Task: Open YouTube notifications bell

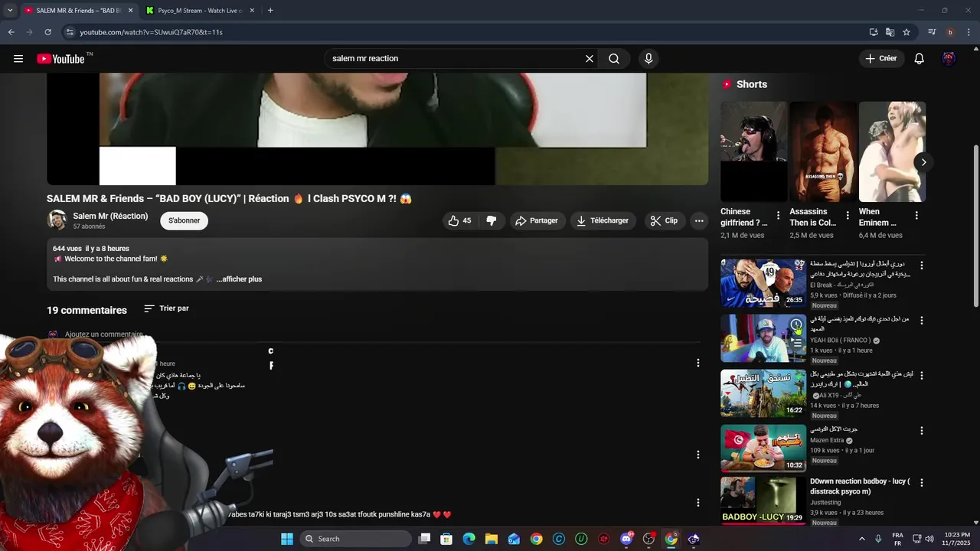Action: click(920, 58)
